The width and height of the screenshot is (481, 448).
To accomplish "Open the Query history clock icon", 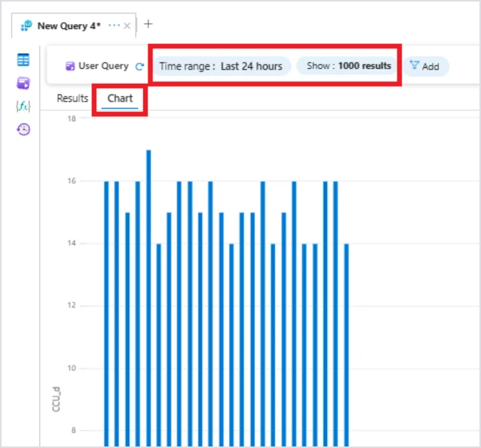I will (x=23, y=129).
